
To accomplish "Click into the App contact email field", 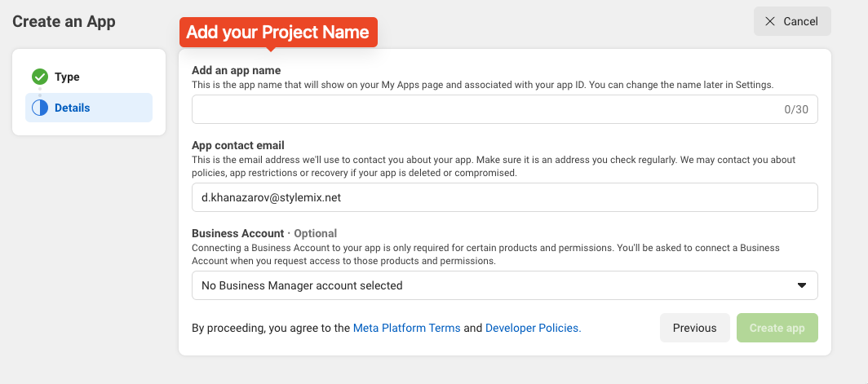I will (x=504, y=196).
